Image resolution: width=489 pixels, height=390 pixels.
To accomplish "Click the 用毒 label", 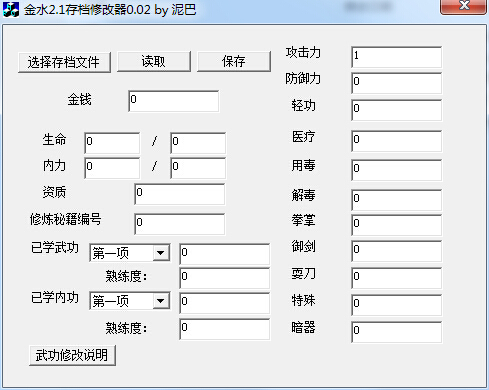I will click(303, 165).
